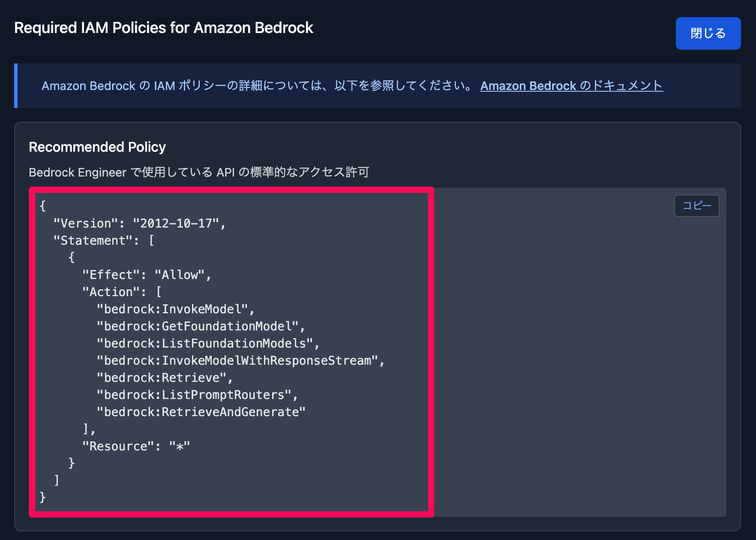This screenshot has height=540, width=756.
Task: Open the Amazon Bedrock のドキュメント link
Action: pos(571,86)
